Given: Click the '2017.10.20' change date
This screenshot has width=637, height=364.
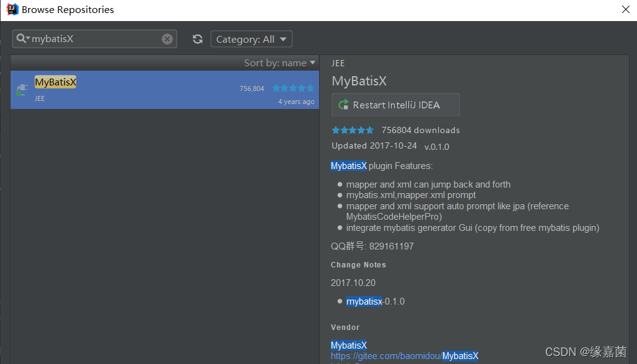Looking at the screenshot, I should [353, 283].
